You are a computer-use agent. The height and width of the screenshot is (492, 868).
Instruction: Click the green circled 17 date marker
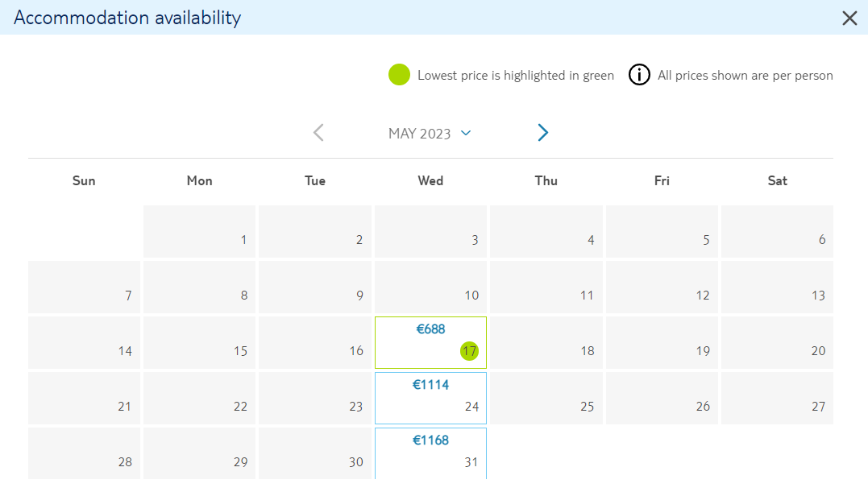pyautogui.click(x=469, y=351)
